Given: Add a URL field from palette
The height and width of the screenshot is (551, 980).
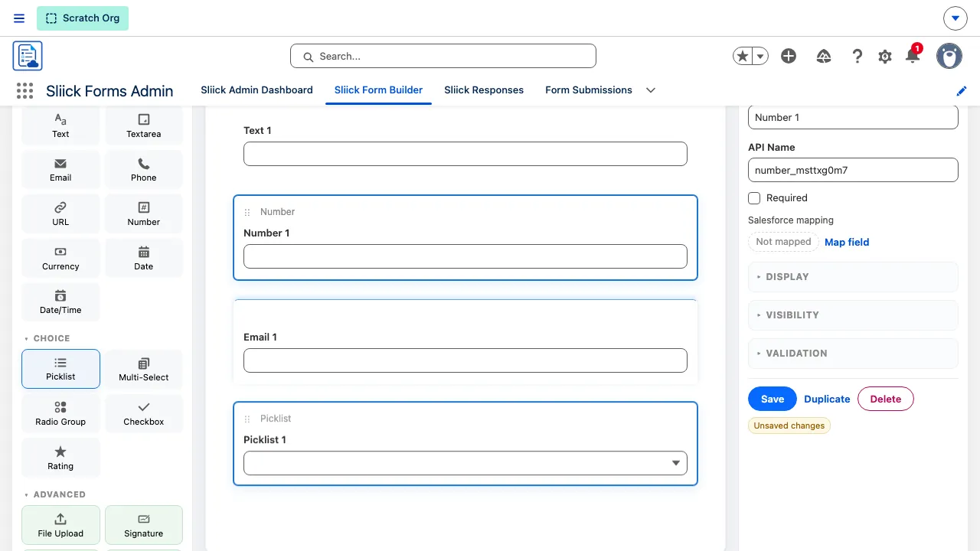Looking at the screenshot, I should [x=60, y=214].
